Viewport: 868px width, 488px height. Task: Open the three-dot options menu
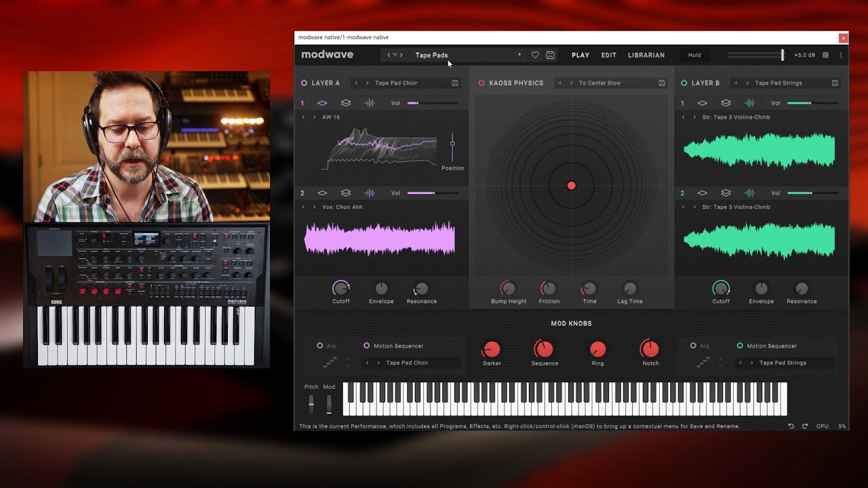click(841, 55)
